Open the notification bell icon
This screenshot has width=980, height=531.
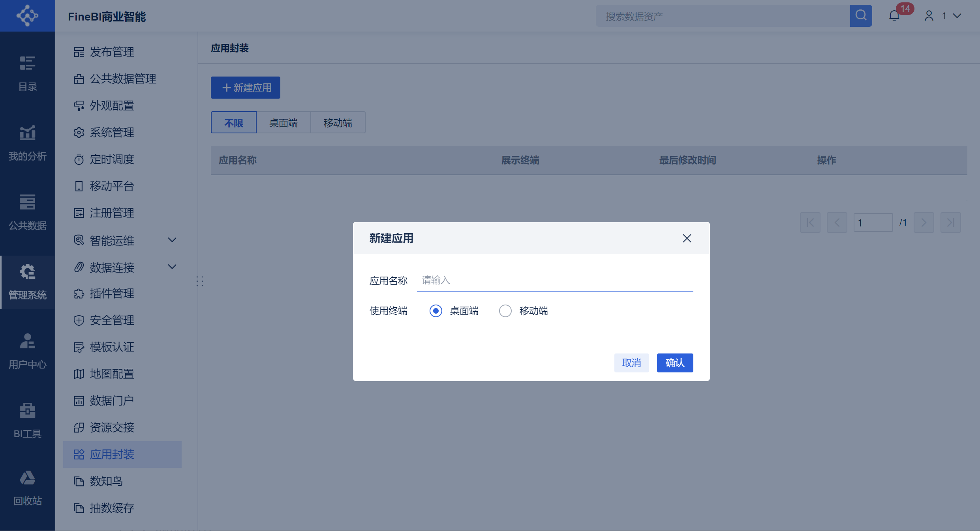894,16
